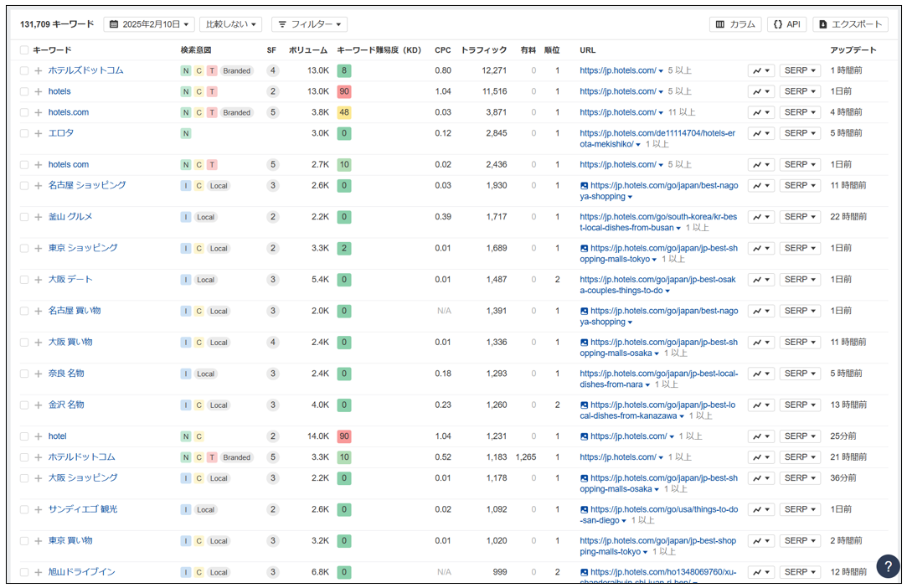Open the 2025年2月10日 date dropdown
Image resolution: width=907 pixels, height=588 pixels.
coord(149,24)
